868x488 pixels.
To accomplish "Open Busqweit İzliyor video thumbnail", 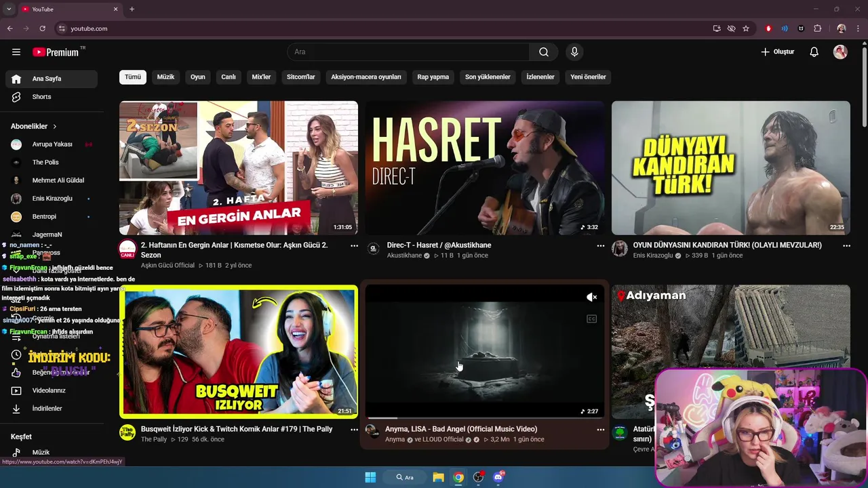I will (x=239, y=352).
